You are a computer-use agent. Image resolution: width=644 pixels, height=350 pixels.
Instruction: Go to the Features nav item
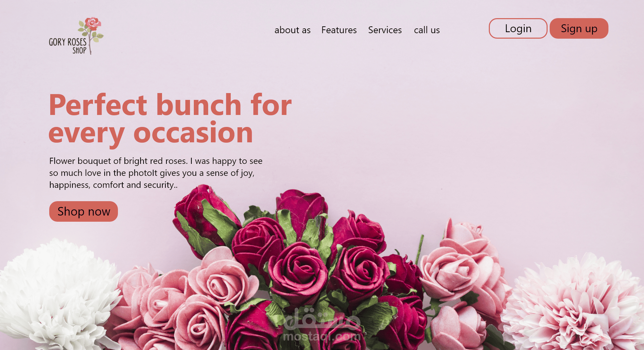point(339,30)
